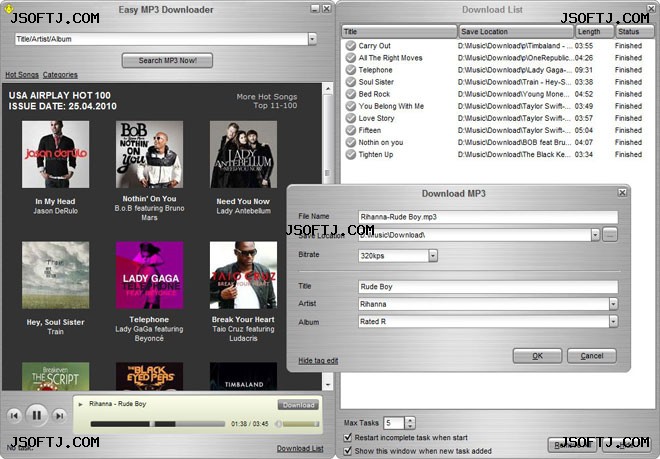The image size is (660, 459).
Task: Click the check icon beside Soul Sister
Action: (x=351, y=82)
